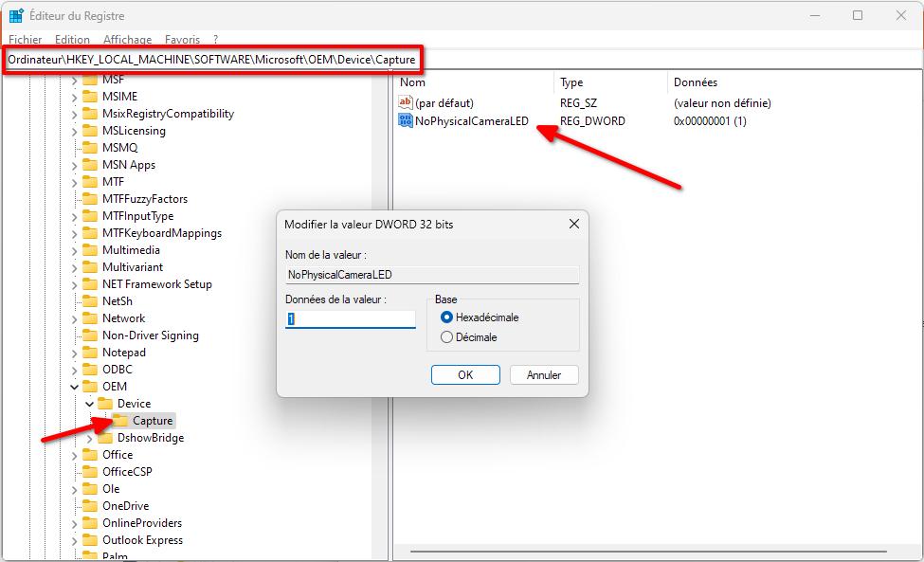Click the OfficeCSP folder icon
Viewport: 924px width, 562px height.
[x=90, y=472]
